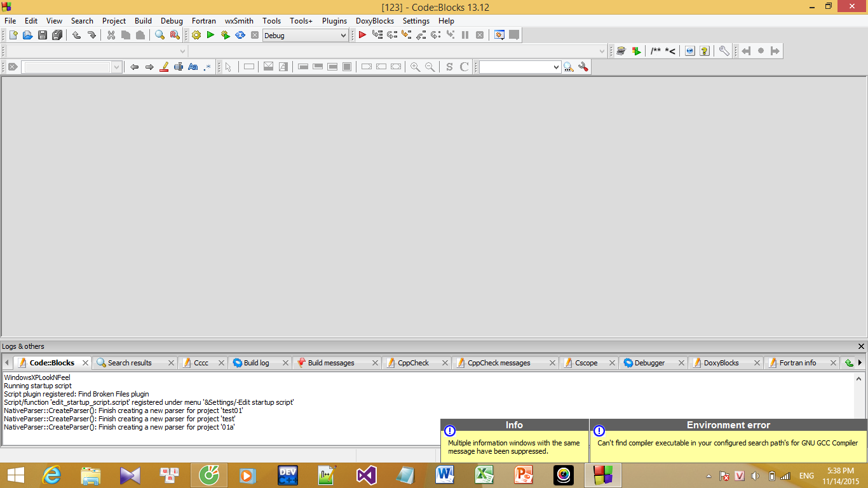Click the Info notification popup
The image size is (868, 488).
coord(515,440)
